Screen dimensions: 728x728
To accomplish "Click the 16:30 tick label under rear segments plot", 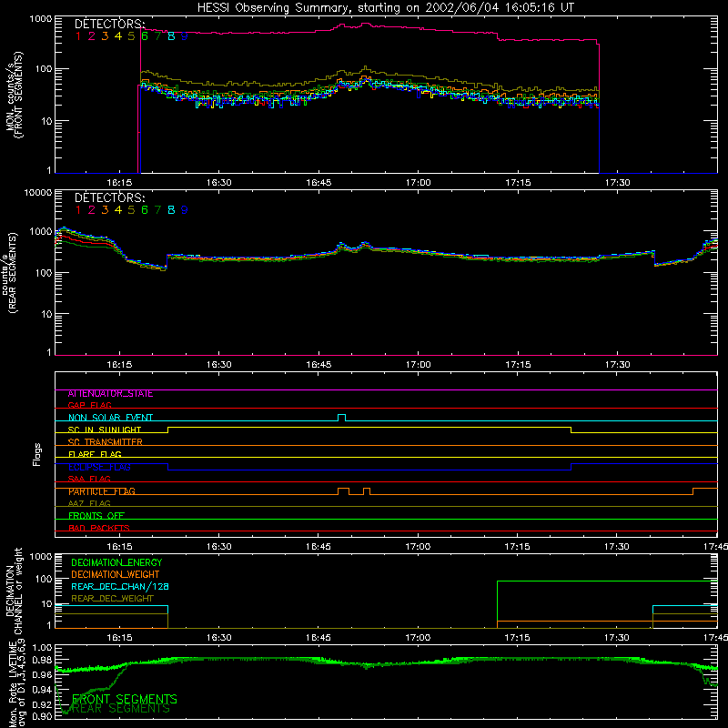I will [x=218, y=365].
